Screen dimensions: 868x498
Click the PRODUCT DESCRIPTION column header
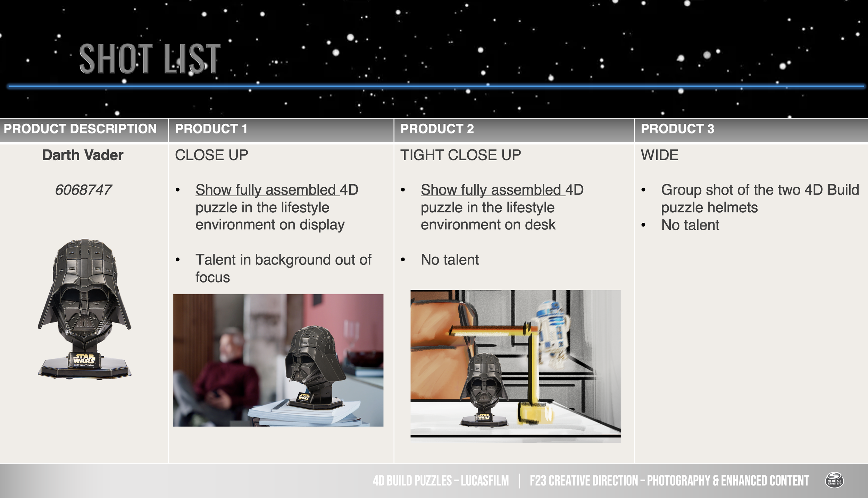(x=80, y=129)
